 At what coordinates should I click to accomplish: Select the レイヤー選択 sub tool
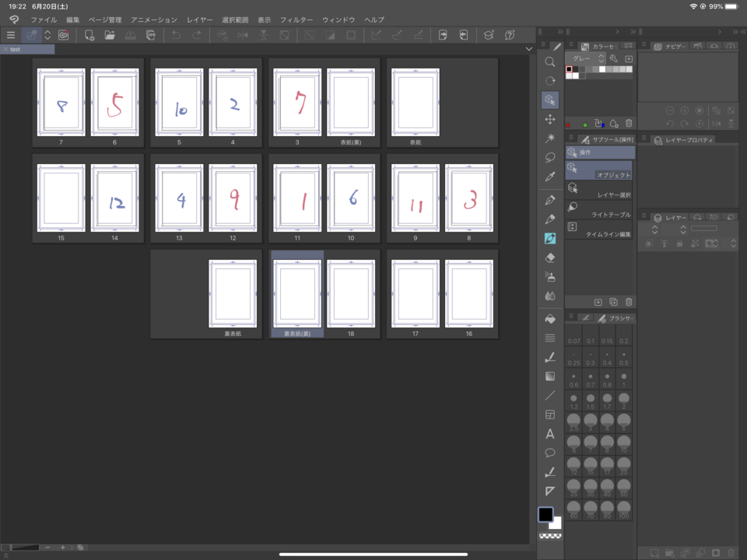click(x=599, y=190)
